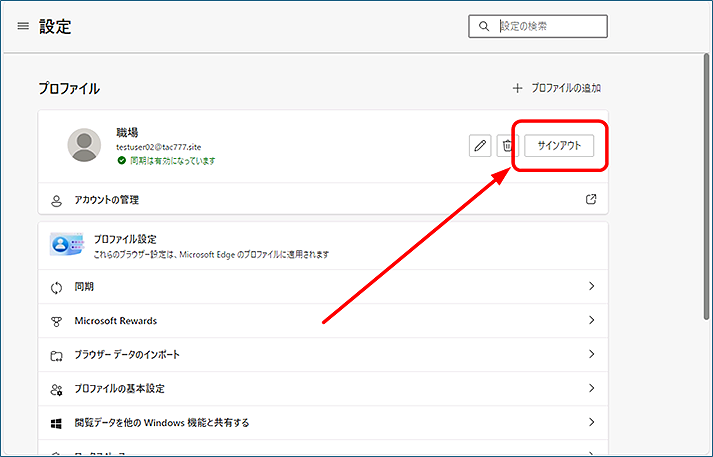Open the hamburger settings menu
Viewport: 713px width, 457px height.
pos(23,26)
